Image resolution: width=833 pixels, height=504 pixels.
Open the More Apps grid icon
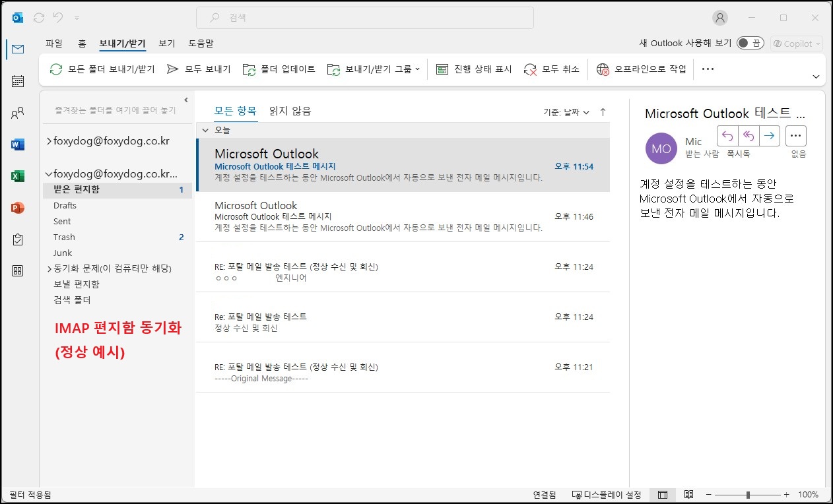click(x=18, y=271)
